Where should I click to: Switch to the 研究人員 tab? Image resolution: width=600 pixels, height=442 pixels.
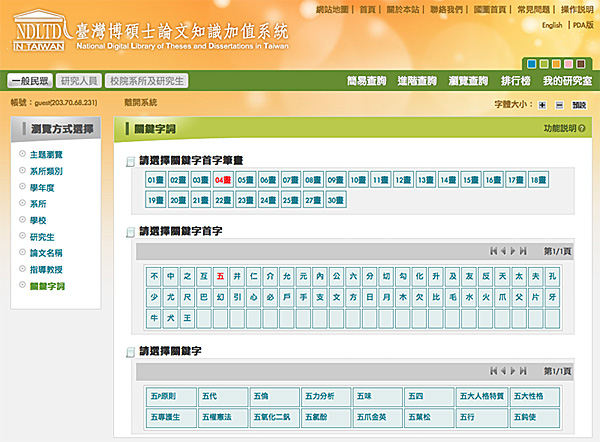click(80, 81)
